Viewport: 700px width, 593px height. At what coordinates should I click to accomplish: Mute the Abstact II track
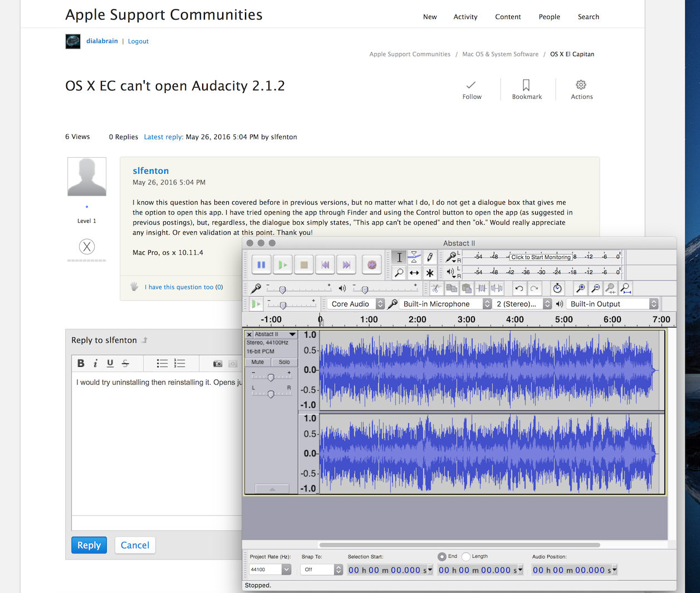click(x=258, y=362)
